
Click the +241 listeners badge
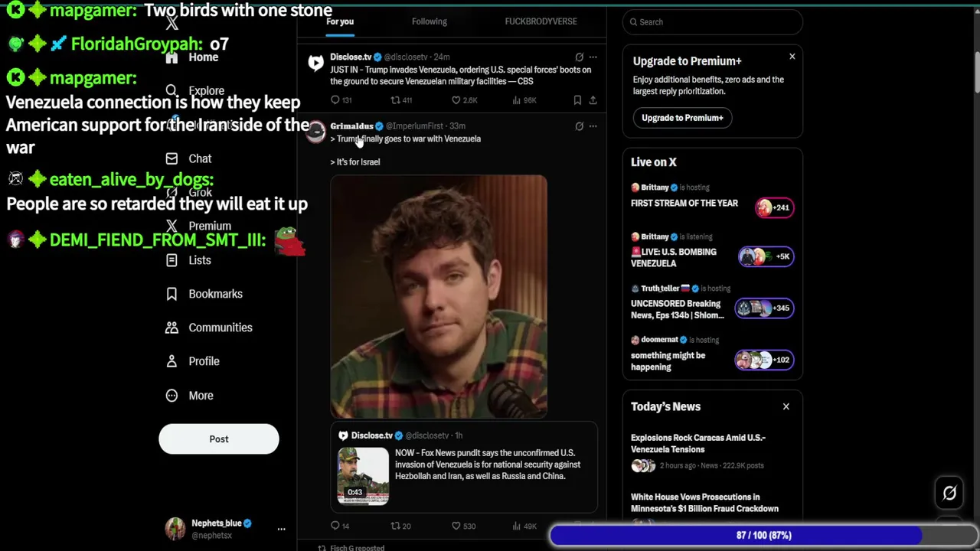point(774,207)
